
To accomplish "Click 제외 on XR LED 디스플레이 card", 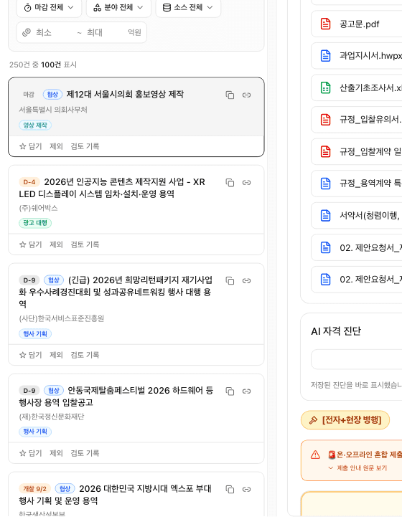I will [x=57, y=244].
